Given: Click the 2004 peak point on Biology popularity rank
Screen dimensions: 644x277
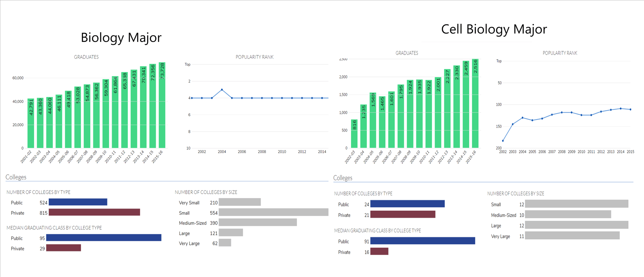Looking at the screenshot, I should (222, 90).
